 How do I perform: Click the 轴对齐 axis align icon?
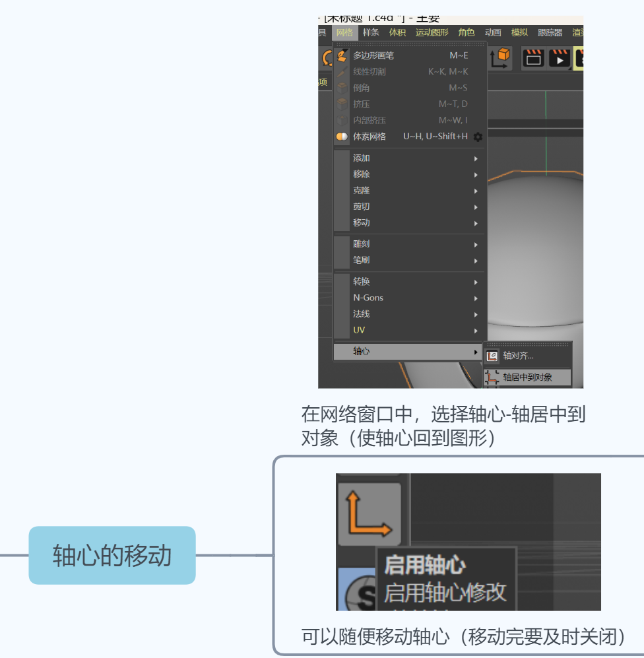492,356
